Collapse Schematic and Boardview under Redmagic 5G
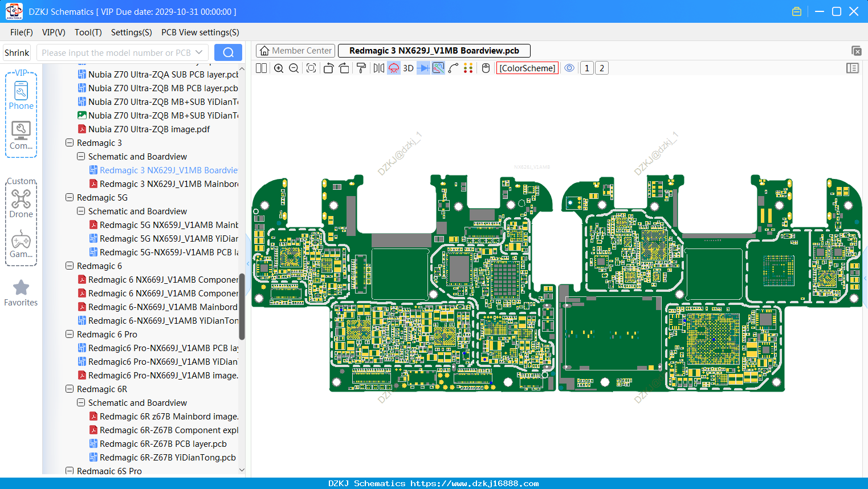Screen dimensions: 868x489 click(81, 211)
